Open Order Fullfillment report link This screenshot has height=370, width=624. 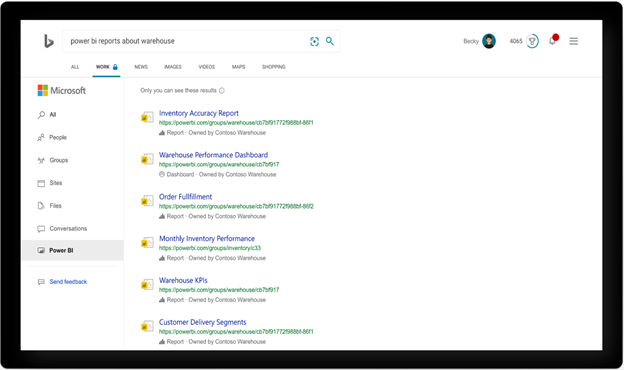point(185,197)
